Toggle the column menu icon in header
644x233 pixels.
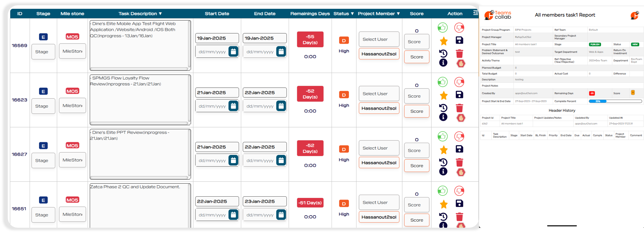coord(475,13)
